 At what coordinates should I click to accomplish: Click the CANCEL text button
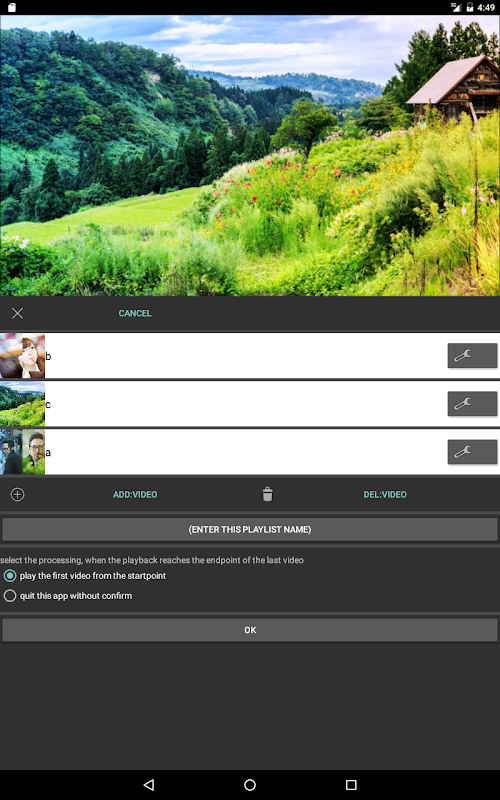[x=135, y=313]
